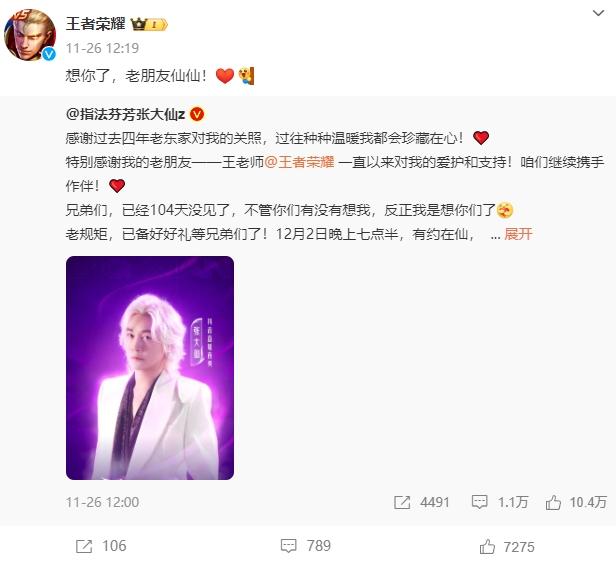Visit the @指法芬芳张大仙z profile
This screenshot has height=564, width=616.
pos(125,114)
